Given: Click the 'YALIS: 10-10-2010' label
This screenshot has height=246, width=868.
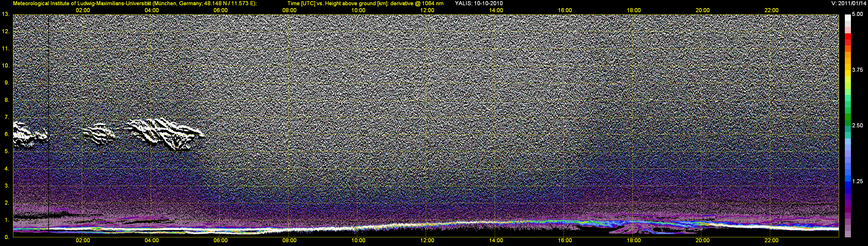Looking at the screenshot, I should [x=479, y=3].
